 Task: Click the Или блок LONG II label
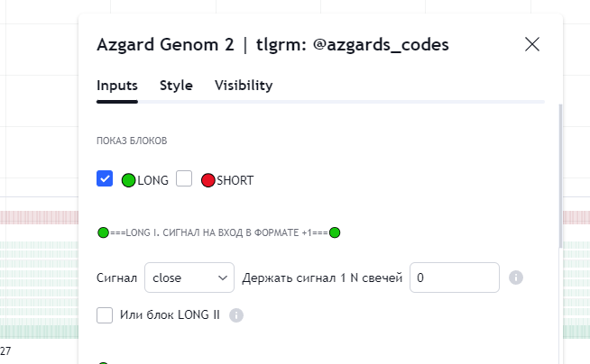[170, 314]
